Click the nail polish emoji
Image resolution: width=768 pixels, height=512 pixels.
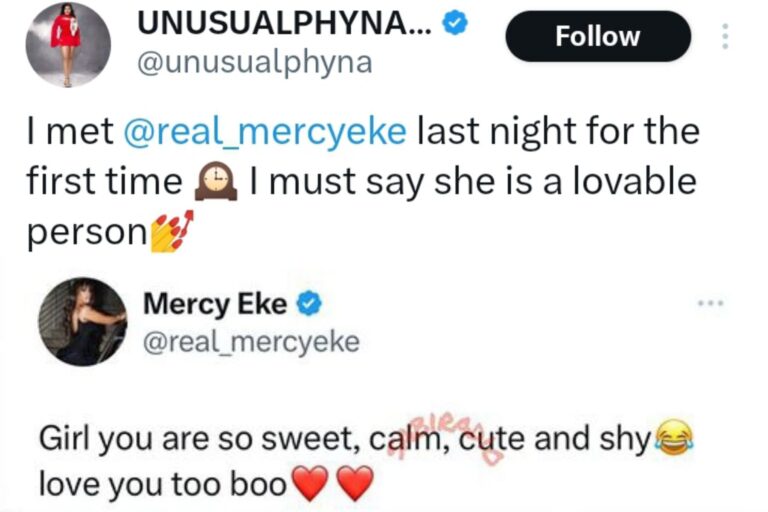click(172, 231)
